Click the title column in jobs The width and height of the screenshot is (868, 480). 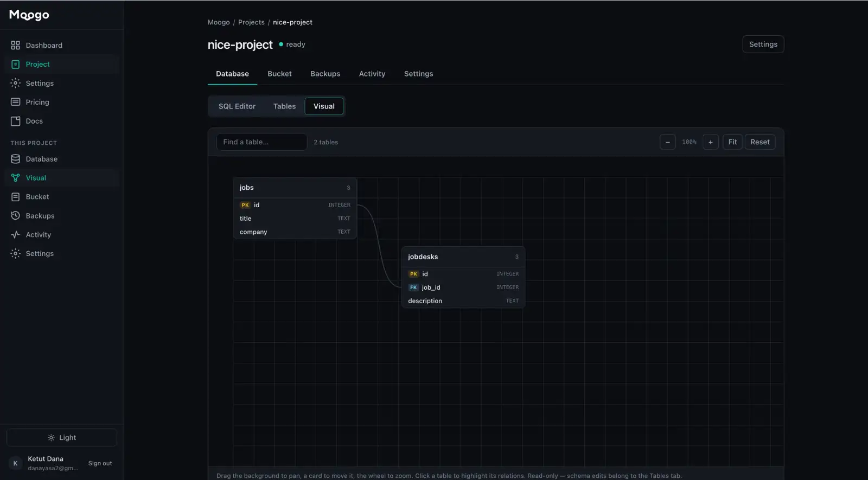295,219
